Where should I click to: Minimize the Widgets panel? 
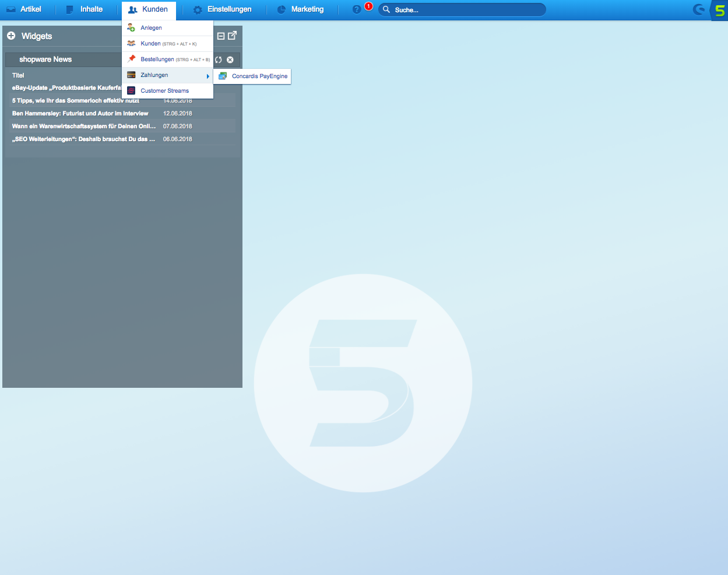(x=221, y=36)
